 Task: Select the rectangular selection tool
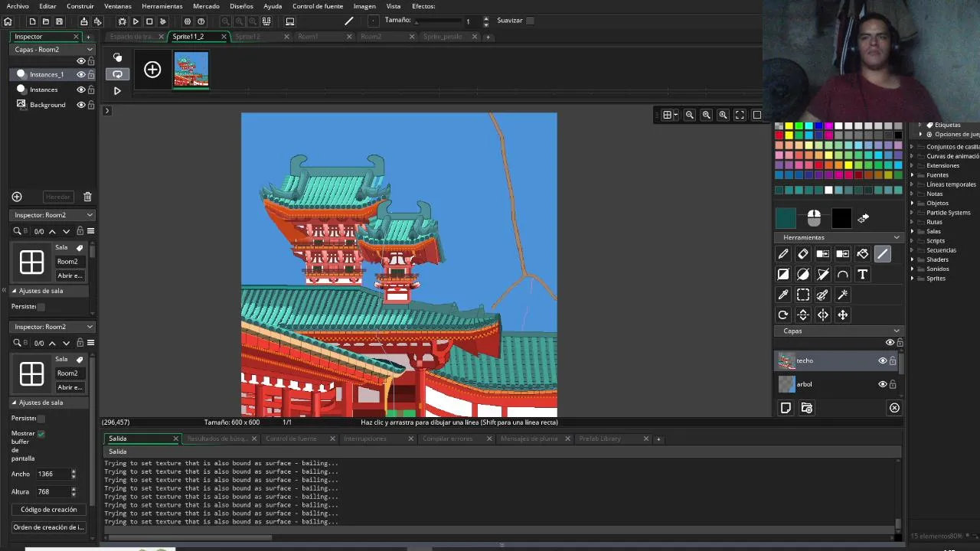pyautogui.click(x=803, y=295)
